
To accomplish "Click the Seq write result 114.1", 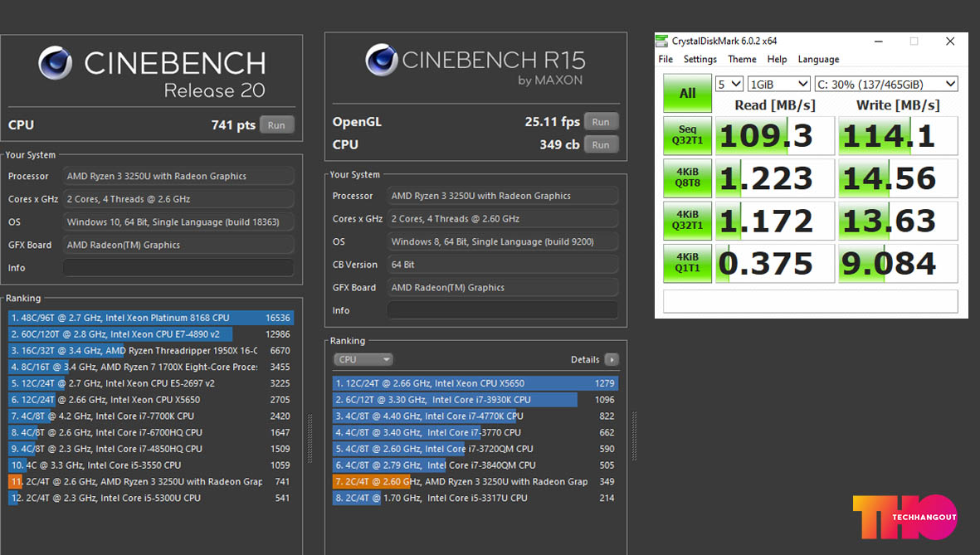I will click(x=898, y=135).
